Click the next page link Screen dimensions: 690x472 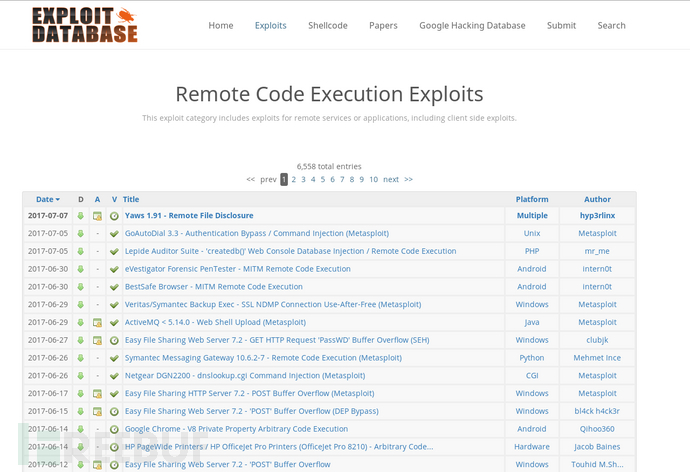click(391, 179)
